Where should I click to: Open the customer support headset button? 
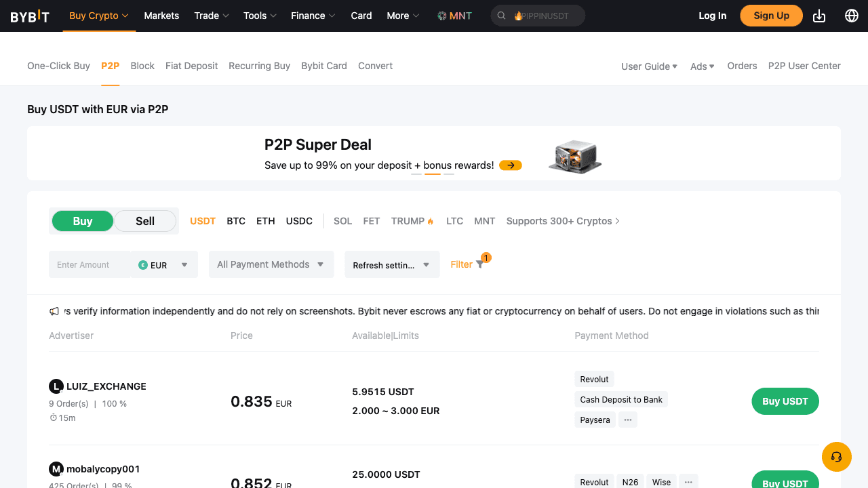click(837, 457)
